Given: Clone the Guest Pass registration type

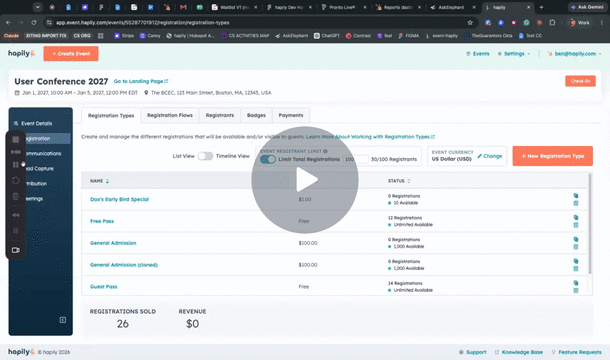Looking at the screenshot, I should pyautogui.click(x=576, y=283).
